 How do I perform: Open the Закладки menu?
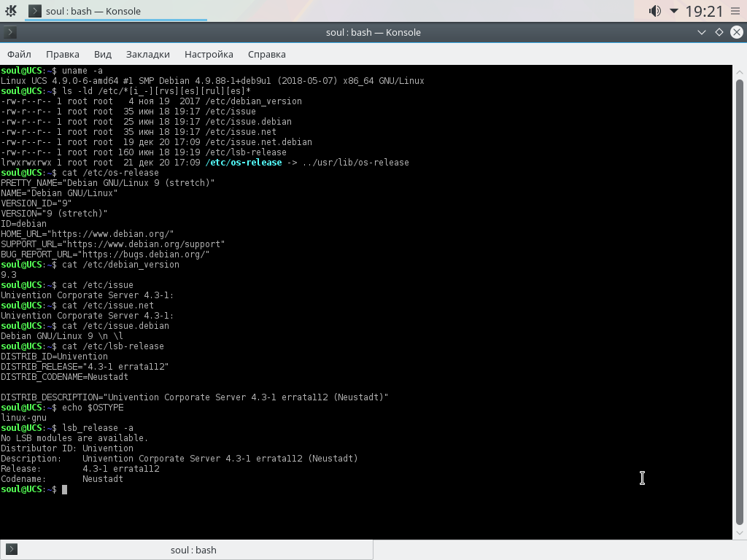147,54
